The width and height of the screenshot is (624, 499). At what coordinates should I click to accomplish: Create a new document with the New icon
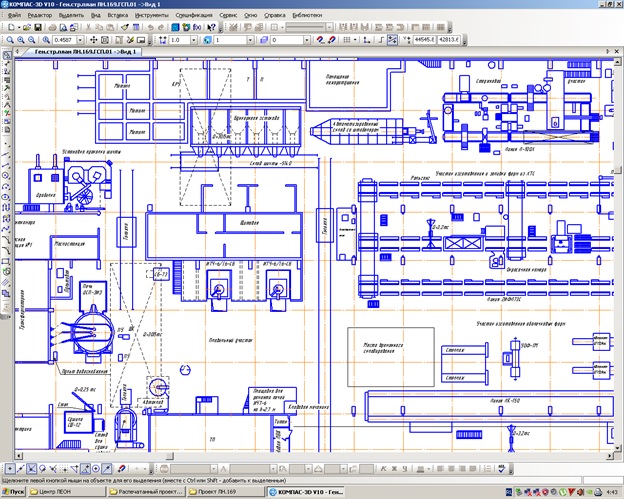point(11,27)
